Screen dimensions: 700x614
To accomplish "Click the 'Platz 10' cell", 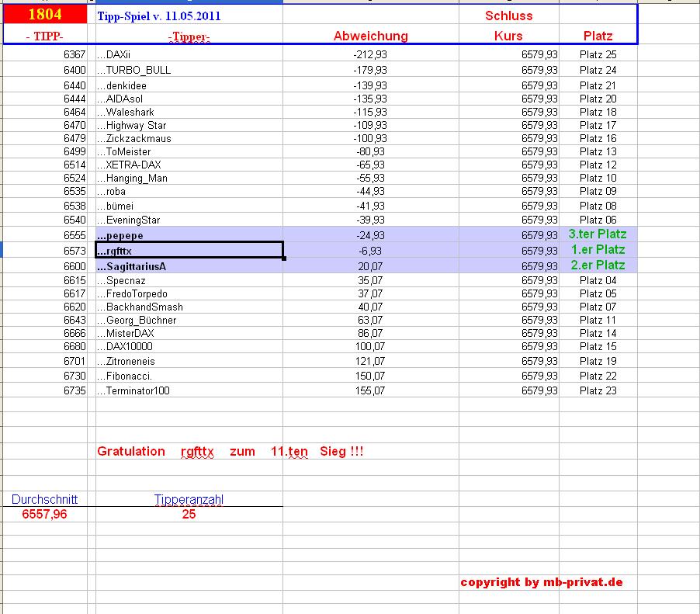I will pyautogui.click(x=598, y=179).
